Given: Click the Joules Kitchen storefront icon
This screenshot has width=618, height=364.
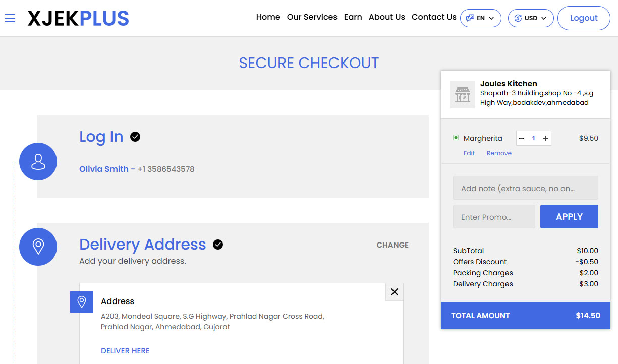Looking at the screenshot, I should (462, 94).
